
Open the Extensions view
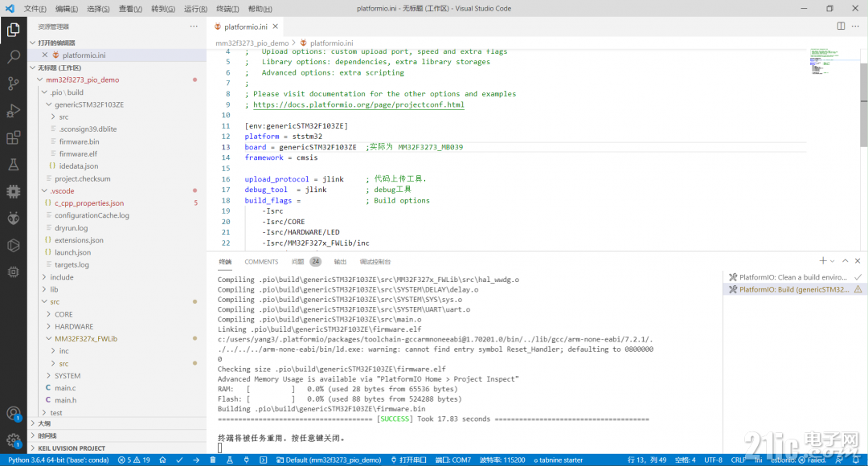[14, 137]
